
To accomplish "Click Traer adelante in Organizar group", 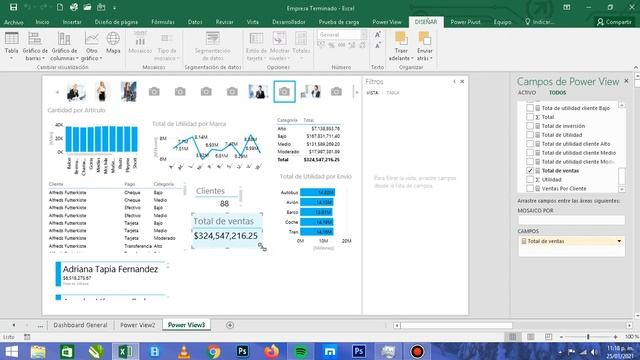I will pyautogui.click(x=401, y=46).
